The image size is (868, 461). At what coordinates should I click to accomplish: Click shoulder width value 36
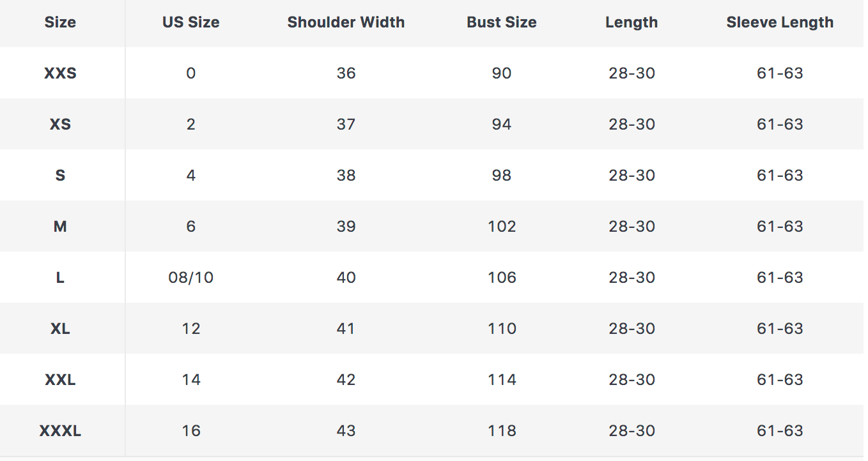tap(346, 73)
